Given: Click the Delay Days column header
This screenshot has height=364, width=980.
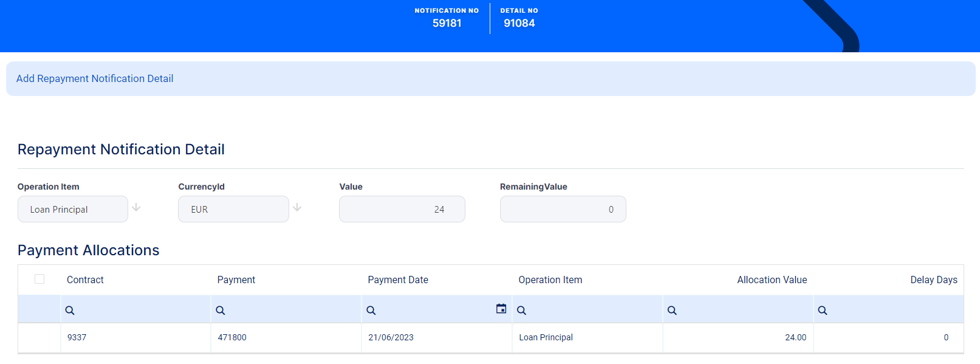Looking at the screenshot, I should [933, 280].
